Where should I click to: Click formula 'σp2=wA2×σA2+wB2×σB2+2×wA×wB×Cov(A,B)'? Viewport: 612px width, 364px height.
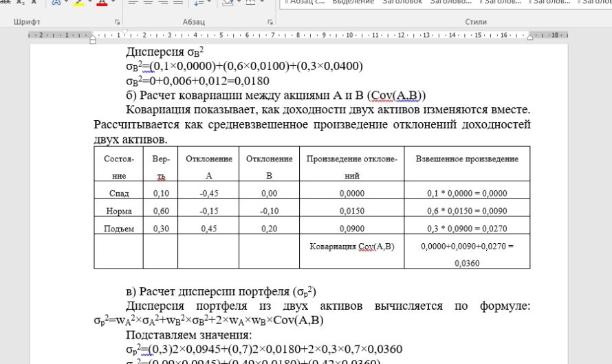coord(209,320)
